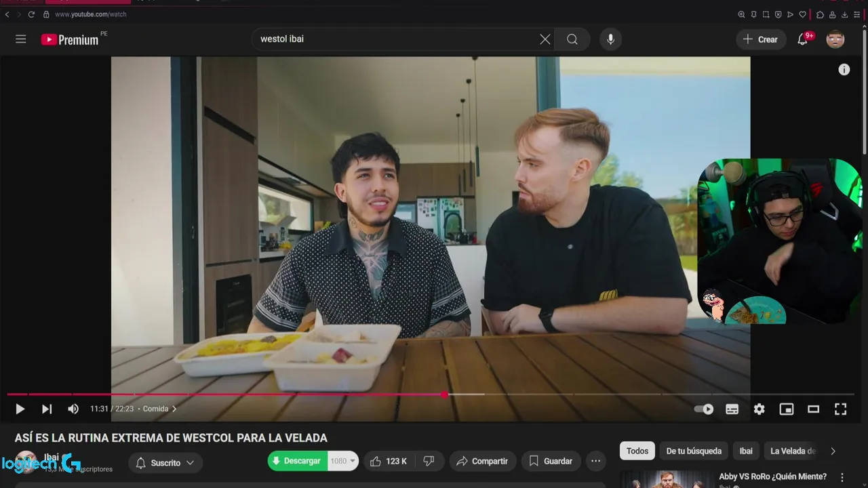Open the Crear upload menu
The height and width of the screenshot is (488, 868).
[x=760, y=39]
